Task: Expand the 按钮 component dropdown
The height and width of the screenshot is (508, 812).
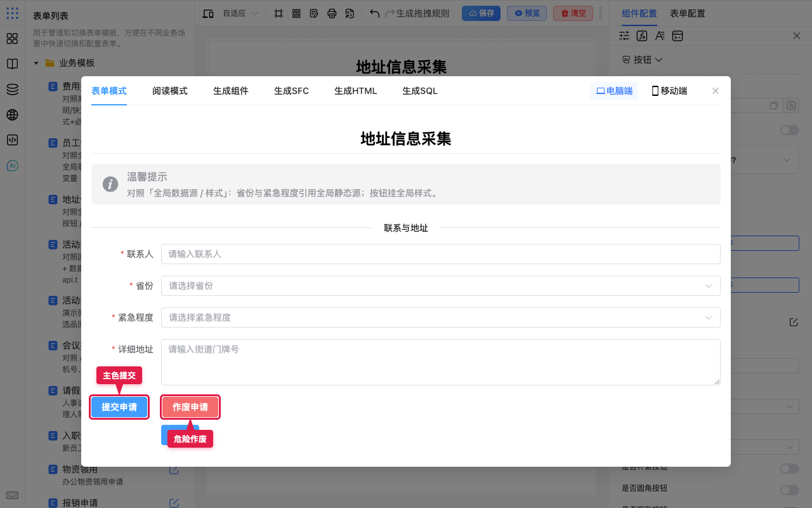Action: pyautogui.click(x=643, y=60)
